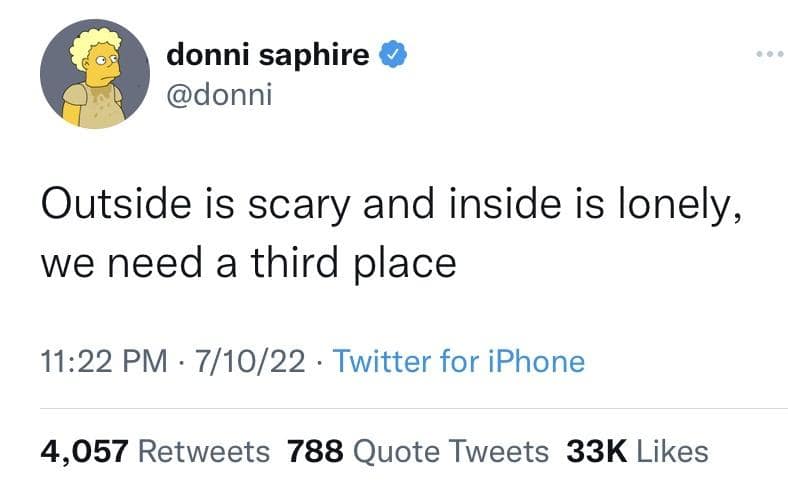788x492 pixels.
Task: Click the blue verified badge
Action: 394,56
